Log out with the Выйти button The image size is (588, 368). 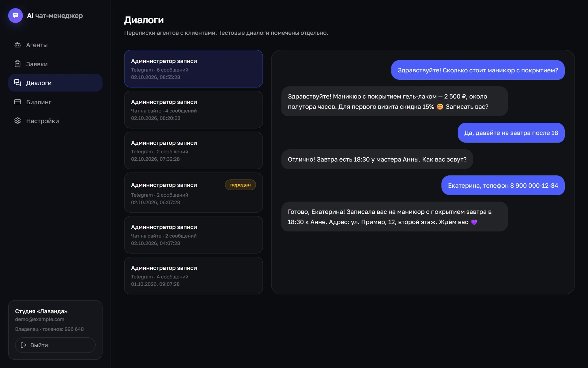pos(55,345)
